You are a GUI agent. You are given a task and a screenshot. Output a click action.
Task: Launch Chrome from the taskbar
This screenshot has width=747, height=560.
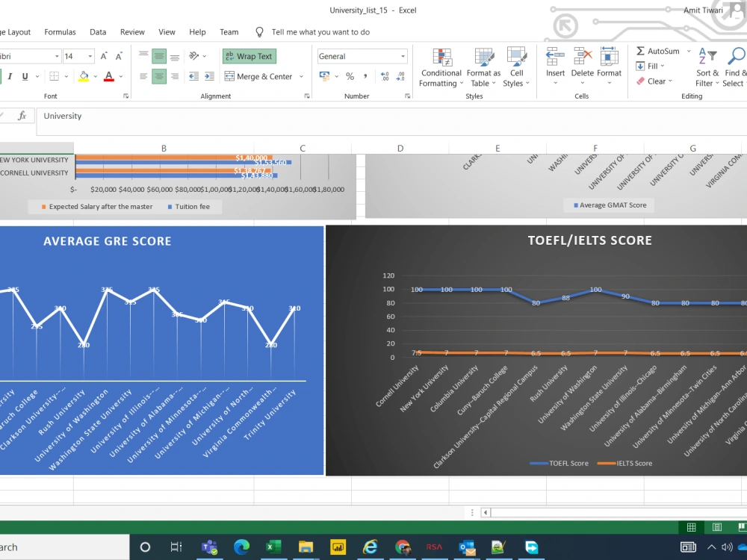pos(403,547)
